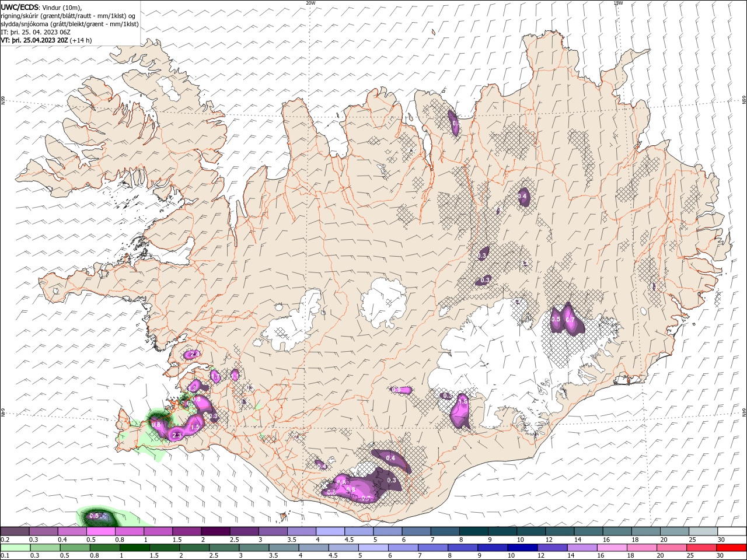
Task: Click upper legend swatch starting at 3.5
Action: pyautogui.click(x=301, y=531)
